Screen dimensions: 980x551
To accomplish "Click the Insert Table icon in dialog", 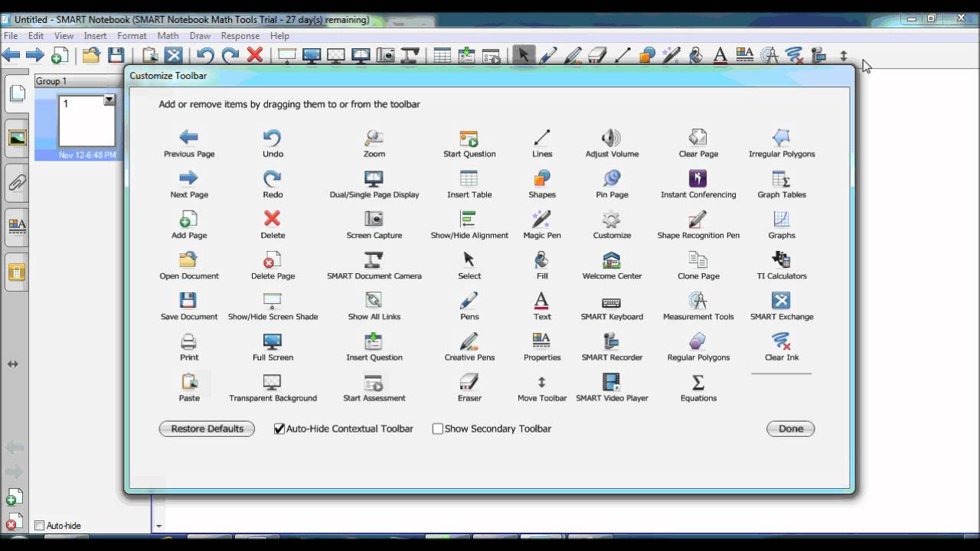I will tap(469, 178).
